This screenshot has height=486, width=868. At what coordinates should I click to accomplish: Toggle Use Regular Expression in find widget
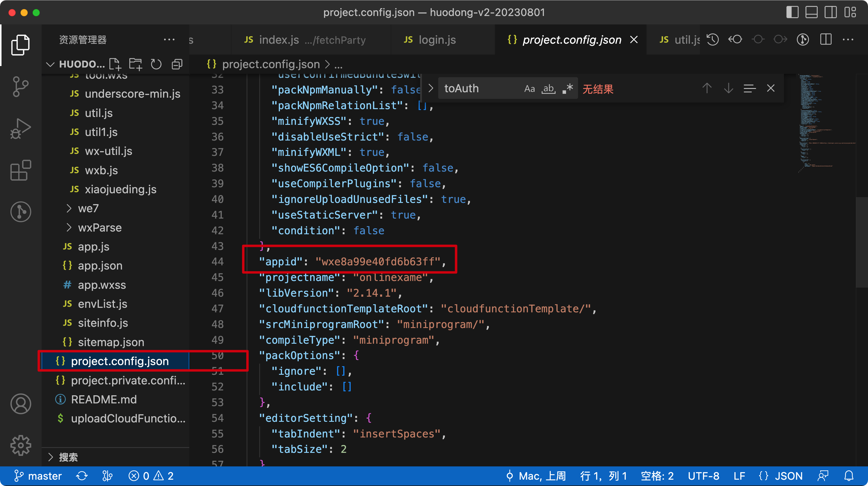(568, 89)
